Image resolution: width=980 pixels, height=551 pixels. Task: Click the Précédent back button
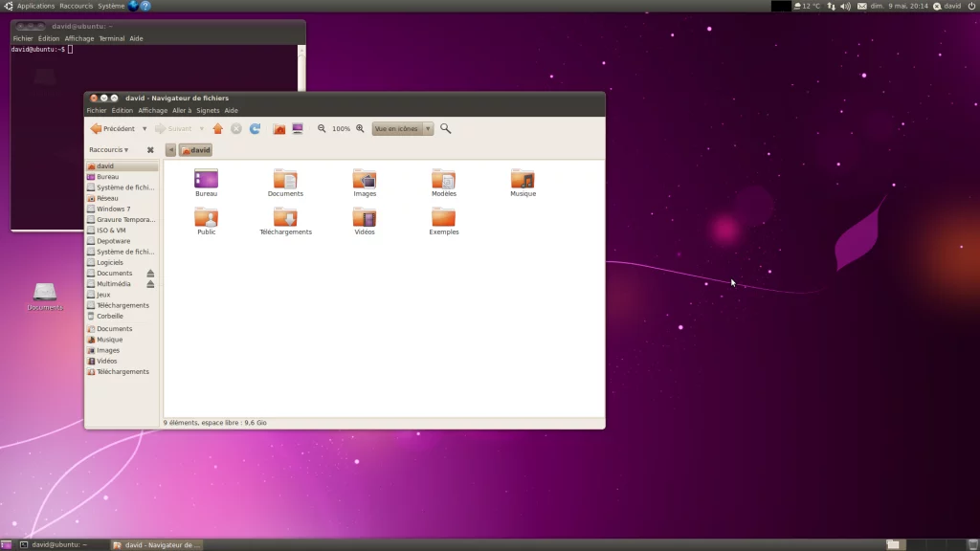tap(112, 129)
